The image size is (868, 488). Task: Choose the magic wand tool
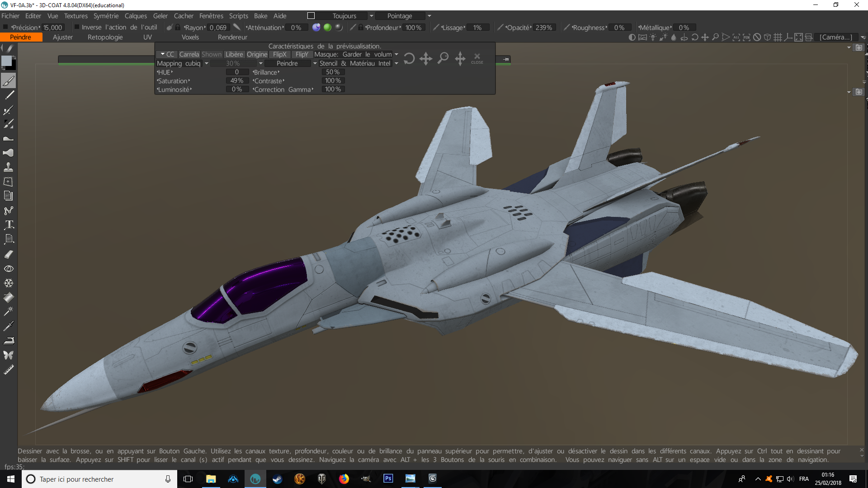[x=9, y=311]
